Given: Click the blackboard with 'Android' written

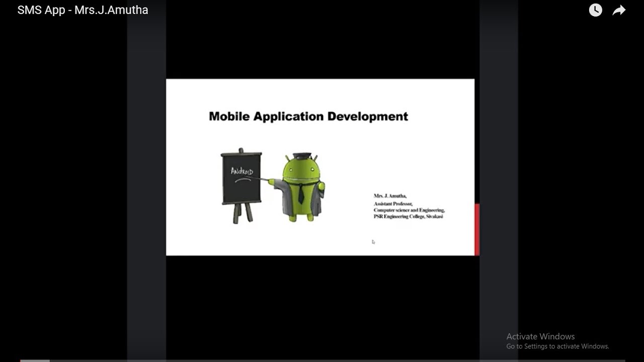Looking at the screenshot, I should coord(242,186).
